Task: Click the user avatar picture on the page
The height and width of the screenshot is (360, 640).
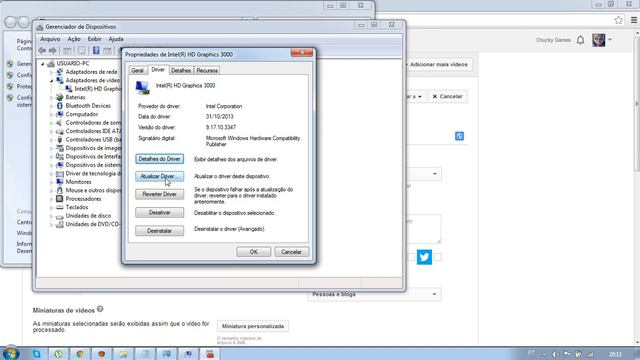Action: [x=598, y=40]
